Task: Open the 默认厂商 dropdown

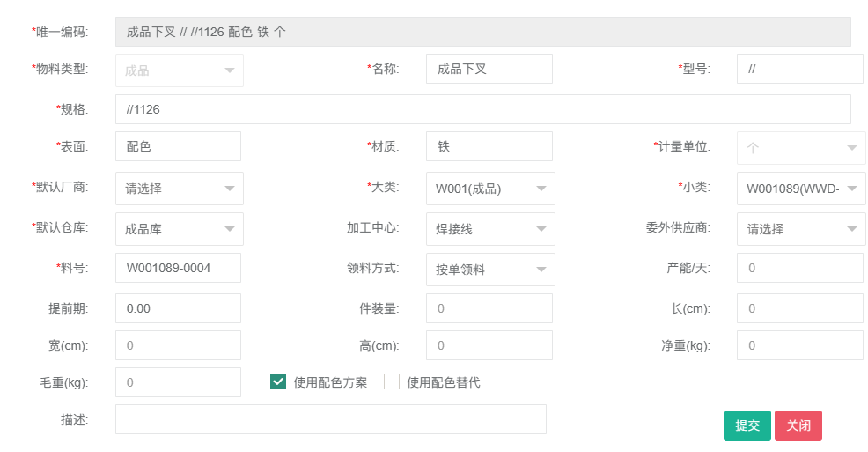Action: [x=179, y=188]
